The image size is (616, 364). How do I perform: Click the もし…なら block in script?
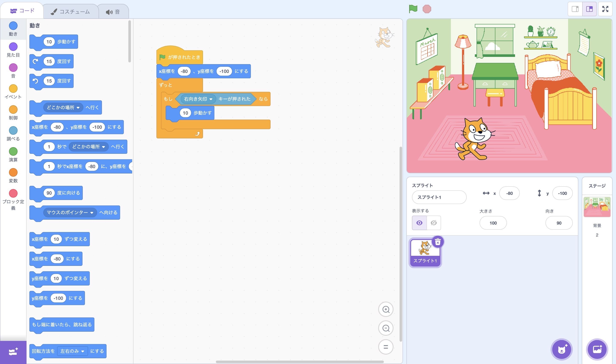click(168, 99)
